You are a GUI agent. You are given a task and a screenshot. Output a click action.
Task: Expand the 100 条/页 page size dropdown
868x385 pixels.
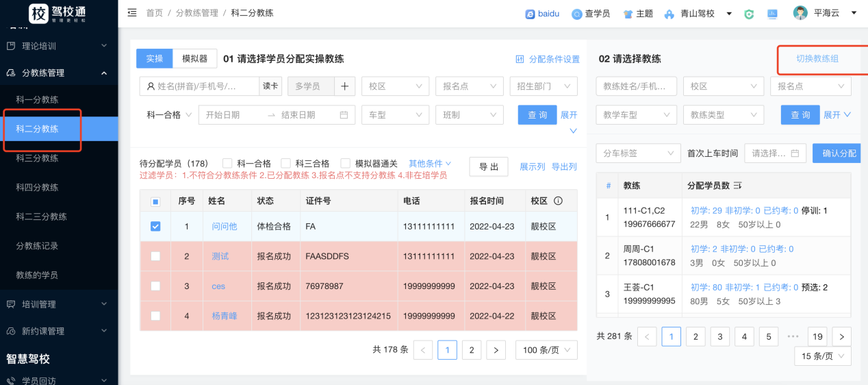coord(546,350)
